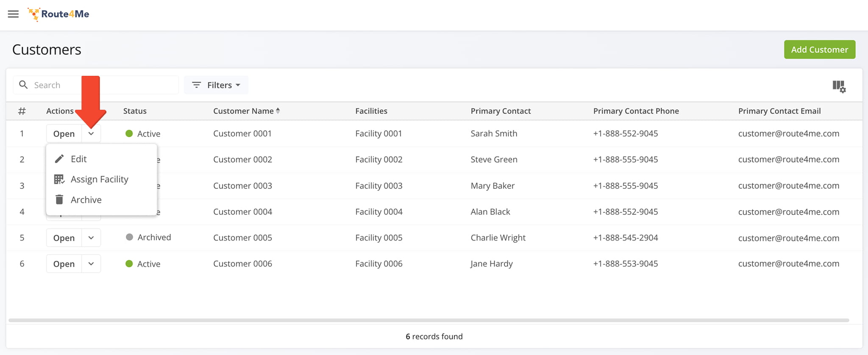The image size is (868, 355).
Task: Click the Route4Me logo
Action: click(58, 14)
